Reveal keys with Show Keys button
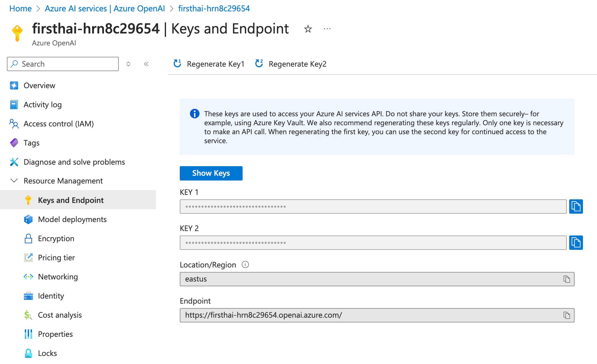Image resolution: width=597 pixels, height=364 pixels. (211, 173)
